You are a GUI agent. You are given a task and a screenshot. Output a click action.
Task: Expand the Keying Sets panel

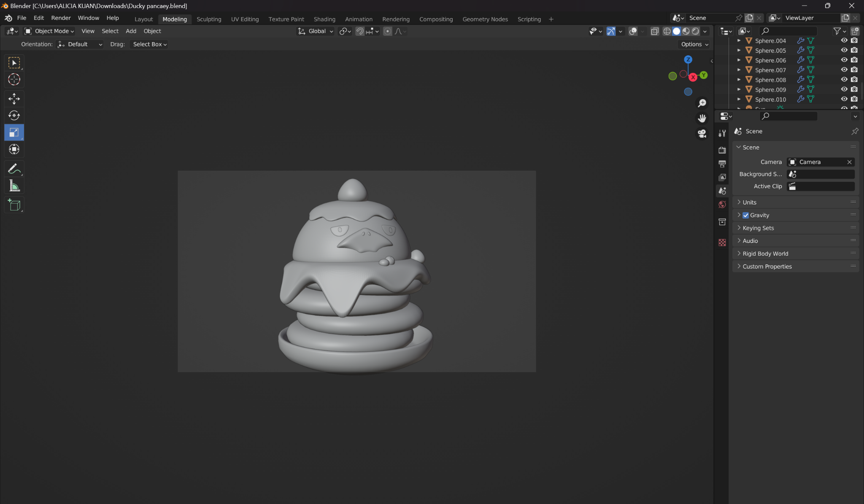coord(796,228)
